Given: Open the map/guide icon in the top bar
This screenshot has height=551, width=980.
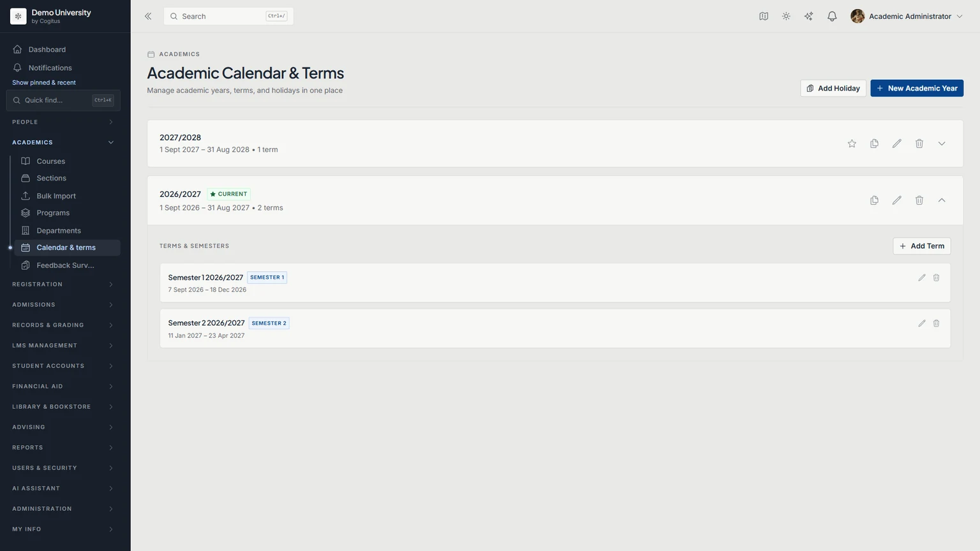Looking at the screenshot, I should tap(764, 17).
